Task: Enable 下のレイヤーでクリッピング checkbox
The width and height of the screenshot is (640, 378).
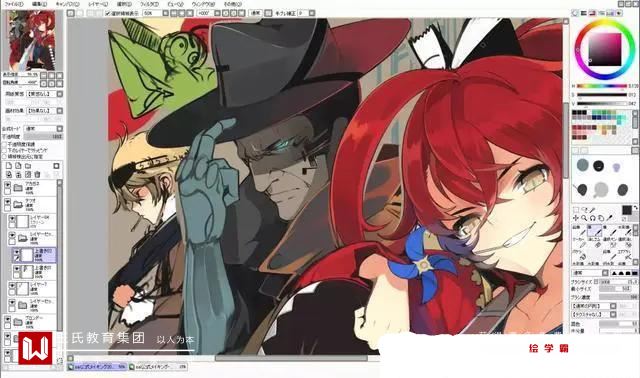Action: tap(4, 151)
